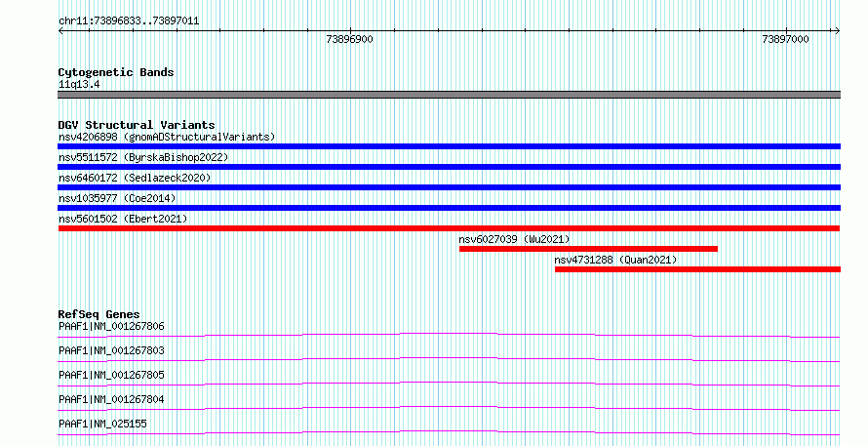Screen dimensions: 868x446
Task: Select the nsv5601502 (Ebert2021) label
Action: (x=123, y=219)
